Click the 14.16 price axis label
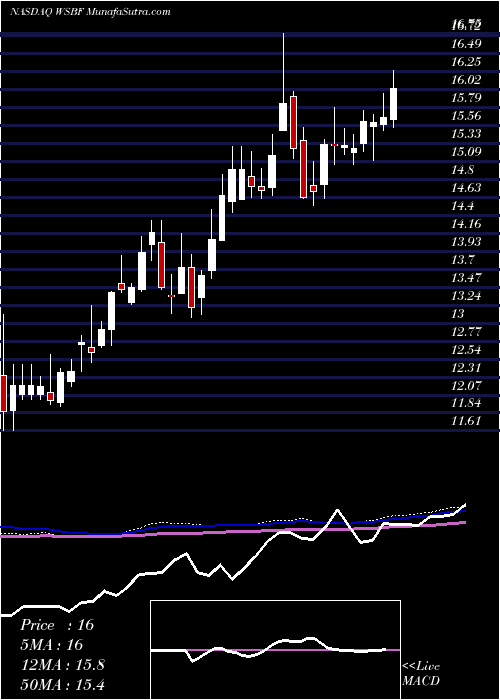The width and height of the screenshot is (500, 700). [x=467, y=224]
